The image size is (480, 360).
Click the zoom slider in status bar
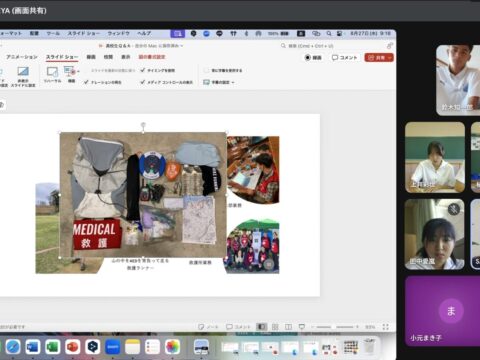tap(335, 327)
